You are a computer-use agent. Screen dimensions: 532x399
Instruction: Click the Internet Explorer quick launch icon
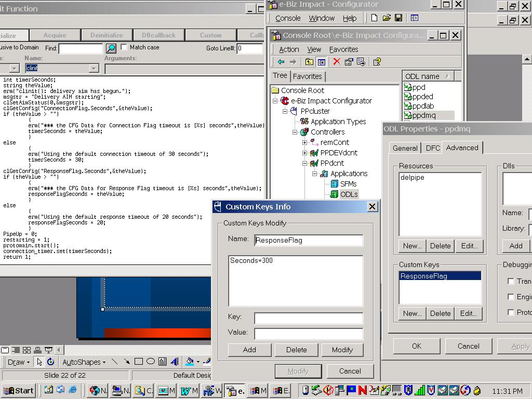click(73, 390)
